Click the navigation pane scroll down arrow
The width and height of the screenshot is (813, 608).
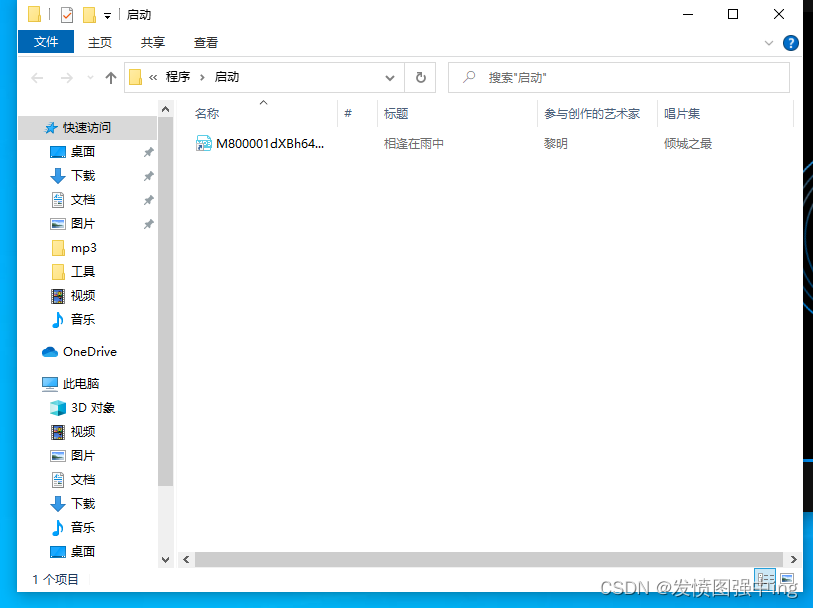(165, 560)
